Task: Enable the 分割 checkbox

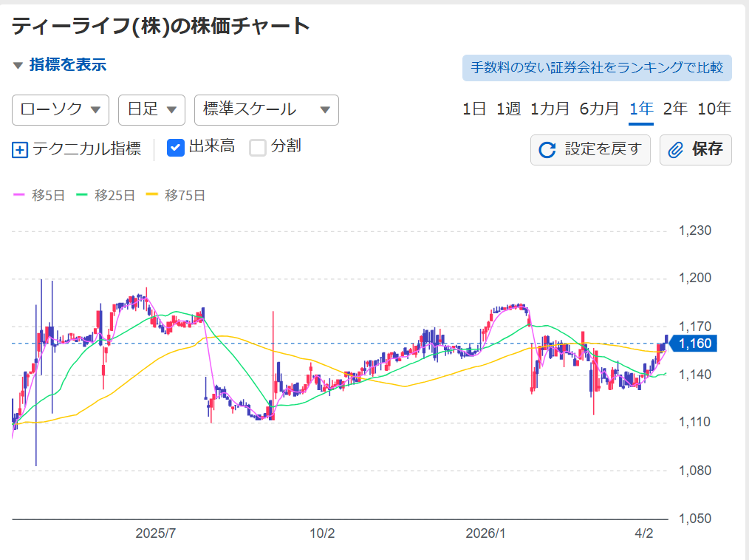Action: 257,148
